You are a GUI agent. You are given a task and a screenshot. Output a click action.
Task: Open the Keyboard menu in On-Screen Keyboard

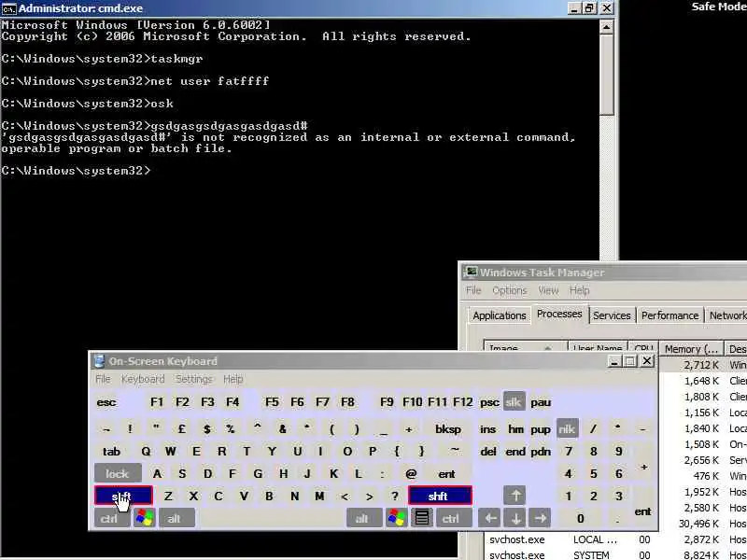143,379
